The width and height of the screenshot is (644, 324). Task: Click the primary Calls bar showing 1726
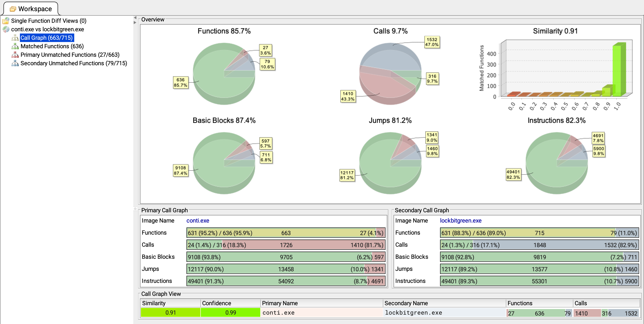pyautogui.click(x=286, y=245)
